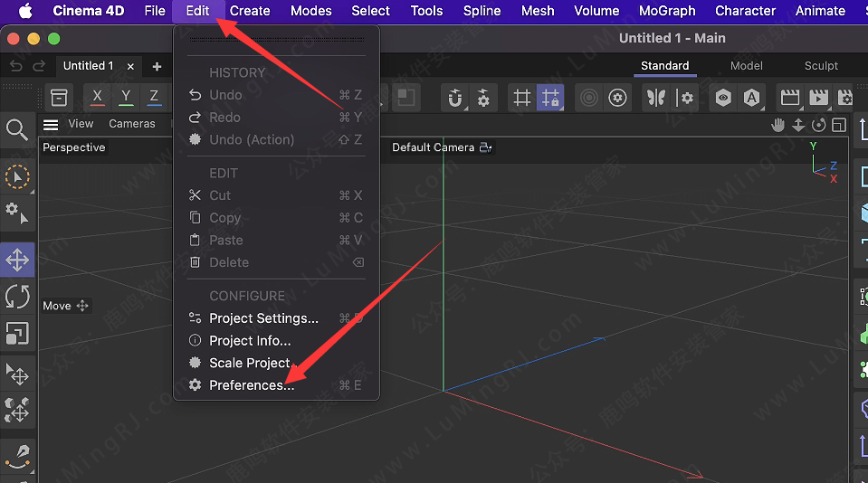Activate the Move tool icon
This screenshot has height=483, width=868.
click(17, 260)
